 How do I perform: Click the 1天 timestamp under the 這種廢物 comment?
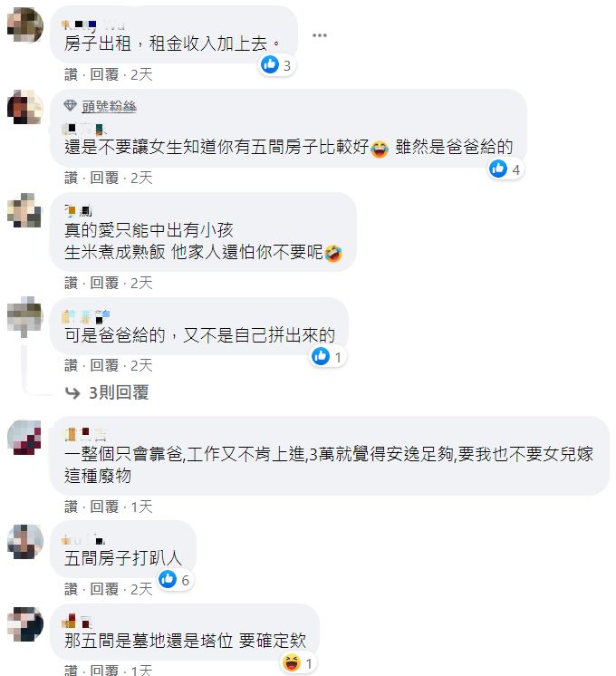click(x=141, y=507)
